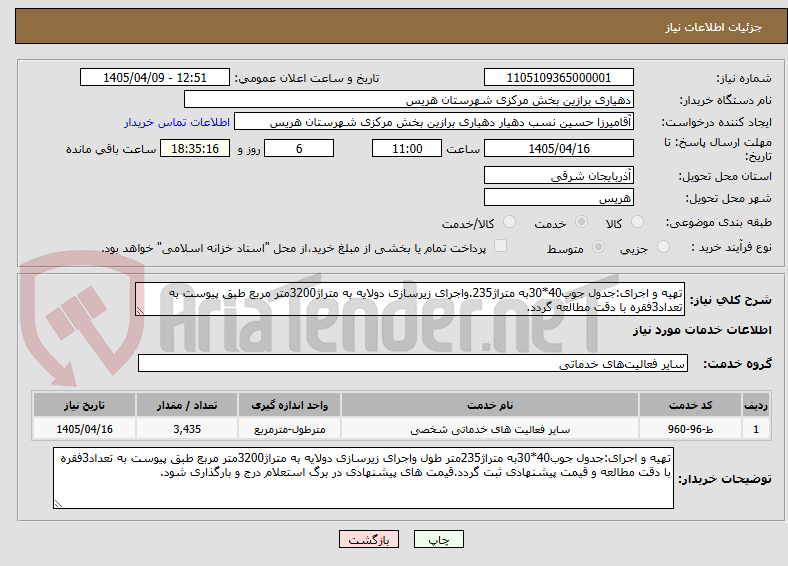Image resolution: width=788 pixels, height=566 pixels.
Task: Select the خدمت radio button
Action: [581, 222]
